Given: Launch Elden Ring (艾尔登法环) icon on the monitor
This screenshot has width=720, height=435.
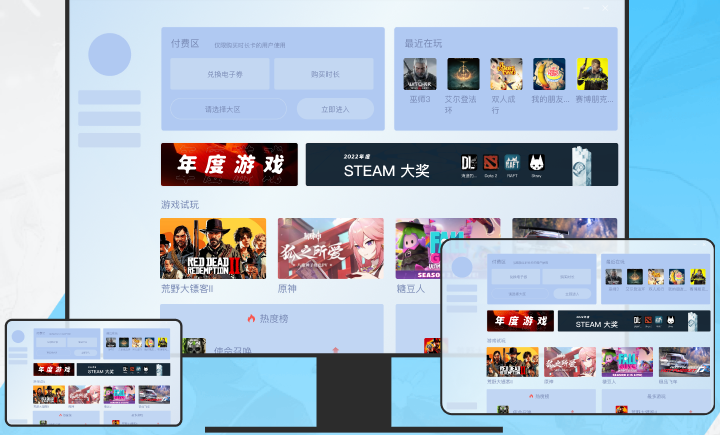Looking at the screenshot, I should tap(463, 74).
